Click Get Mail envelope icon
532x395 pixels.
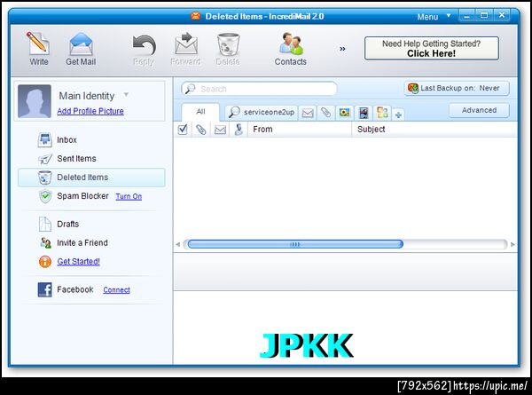(81, 43)
